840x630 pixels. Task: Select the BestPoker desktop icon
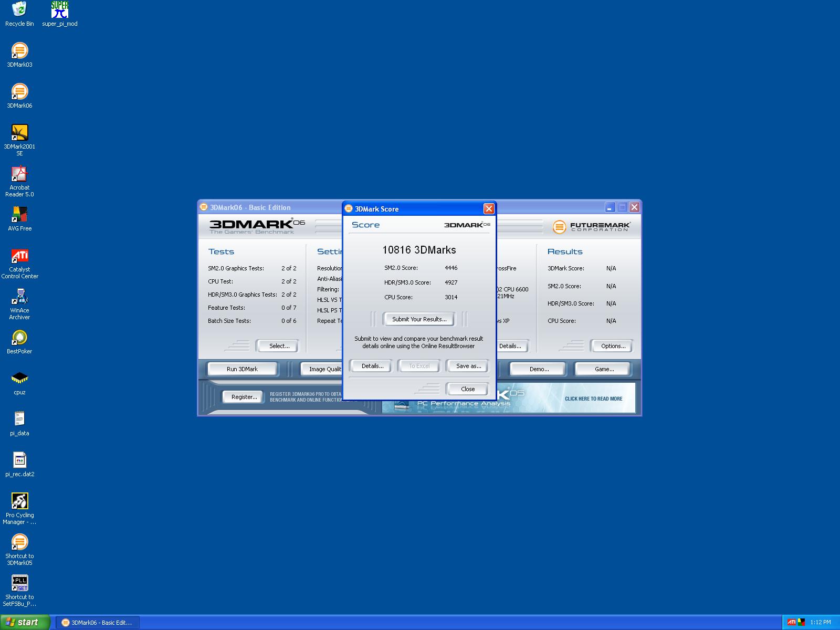(x=19, y=342)
